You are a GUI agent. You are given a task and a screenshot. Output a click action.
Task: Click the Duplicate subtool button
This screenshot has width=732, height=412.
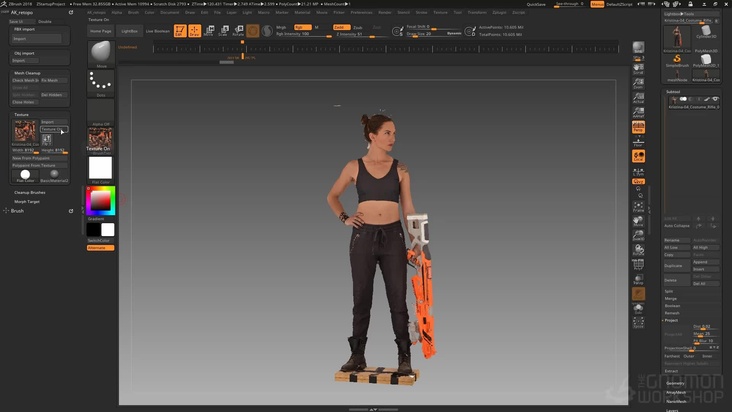pos(676,265)
